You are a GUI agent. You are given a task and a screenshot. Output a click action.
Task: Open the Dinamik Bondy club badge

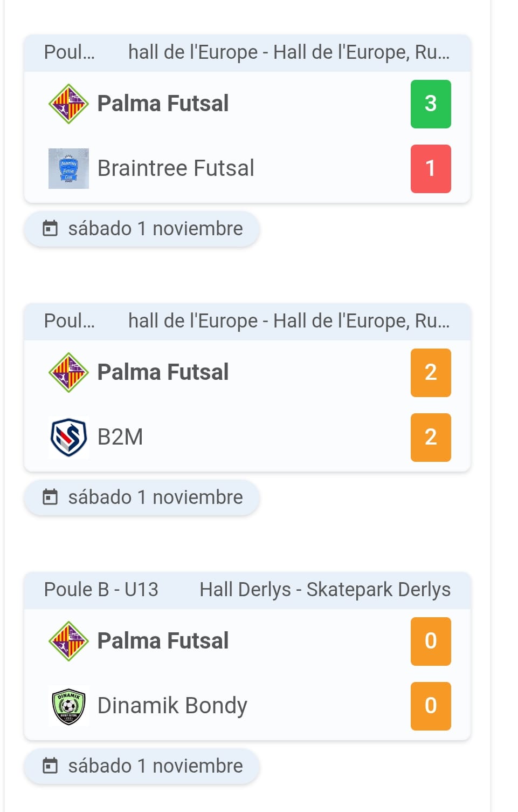pos(68,706)
